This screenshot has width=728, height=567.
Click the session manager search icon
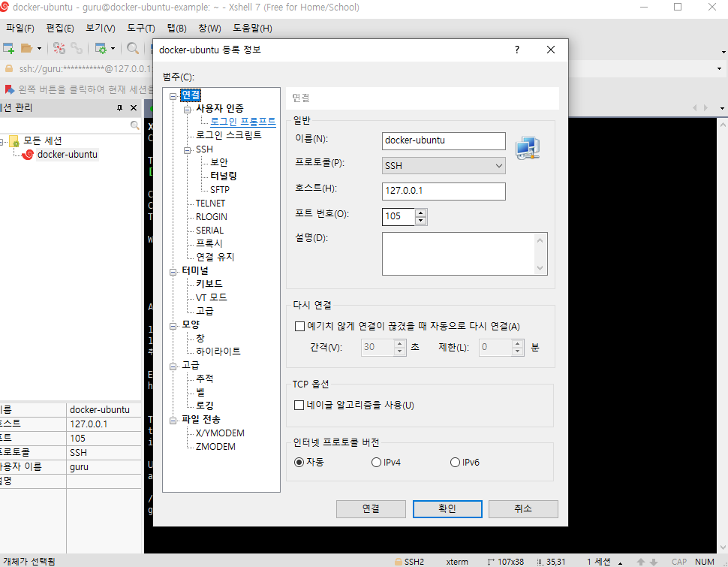point(134,125)
